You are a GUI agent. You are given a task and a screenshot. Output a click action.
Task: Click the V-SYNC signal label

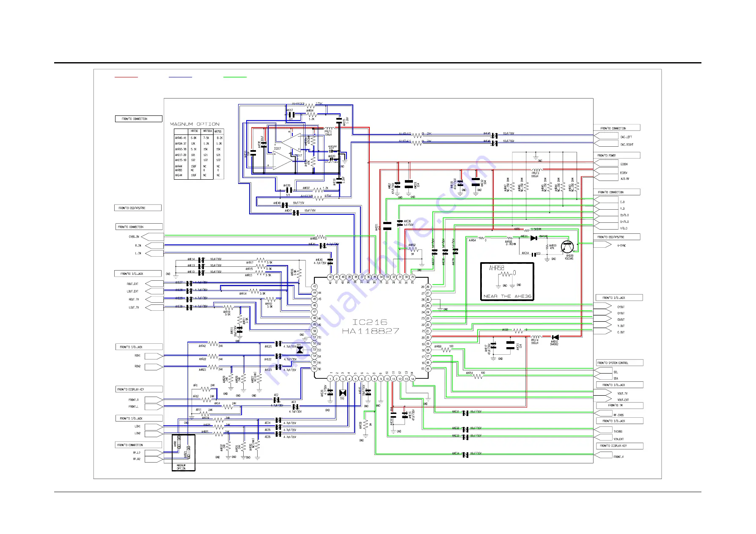click(621, 246)
